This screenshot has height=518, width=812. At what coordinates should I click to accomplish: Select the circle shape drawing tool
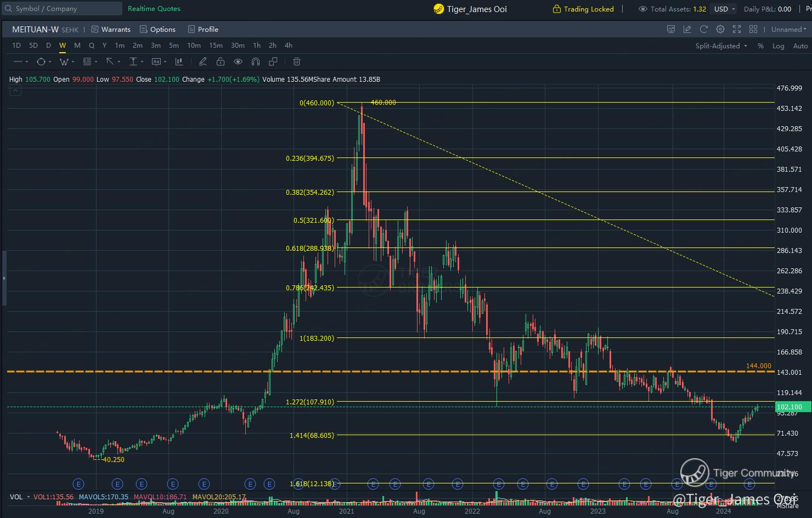[x=41, y=61]
